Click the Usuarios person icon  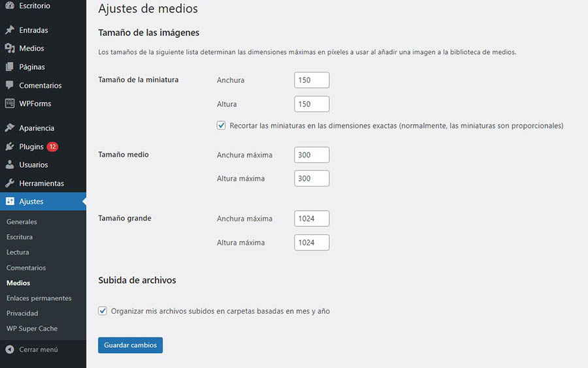[10, 165]
